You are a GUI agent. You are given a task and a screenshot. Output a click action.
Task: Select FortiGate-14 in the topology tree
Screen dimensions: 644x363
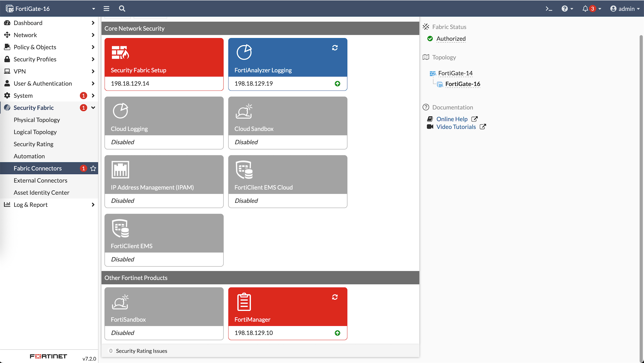point(455,73)
